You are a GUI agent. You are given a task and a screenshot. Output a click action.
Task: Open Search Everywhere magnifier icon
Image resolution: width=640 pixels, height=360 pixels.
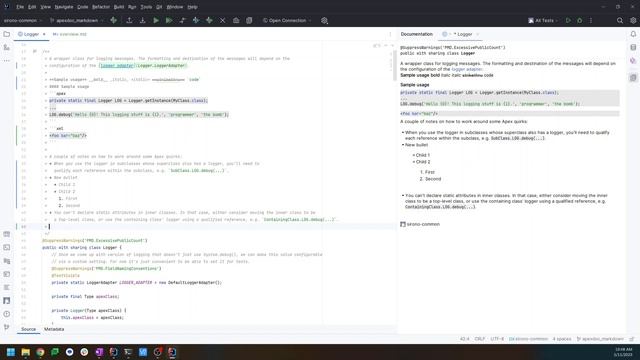point(620,20)
